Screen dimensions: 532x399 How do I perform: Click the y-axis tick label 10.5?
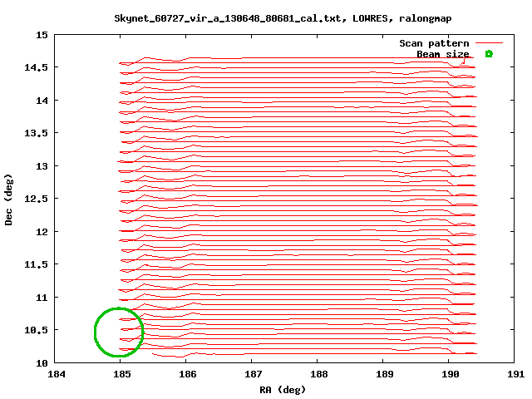point(36,330)
